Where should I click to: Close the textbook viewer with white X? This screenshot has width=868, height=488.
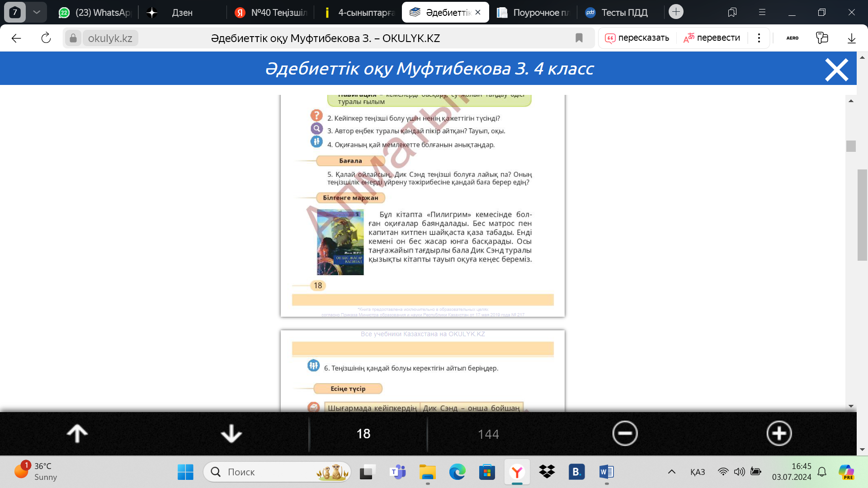tap(836, 70)
